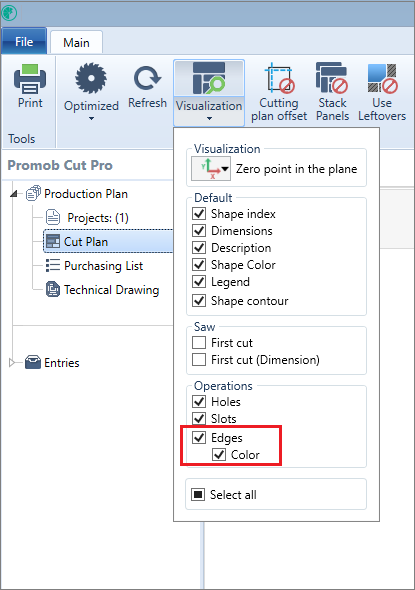Uncheck the Shape index checkbox
This screenshot has width=415, height=590.
point(199,213)
